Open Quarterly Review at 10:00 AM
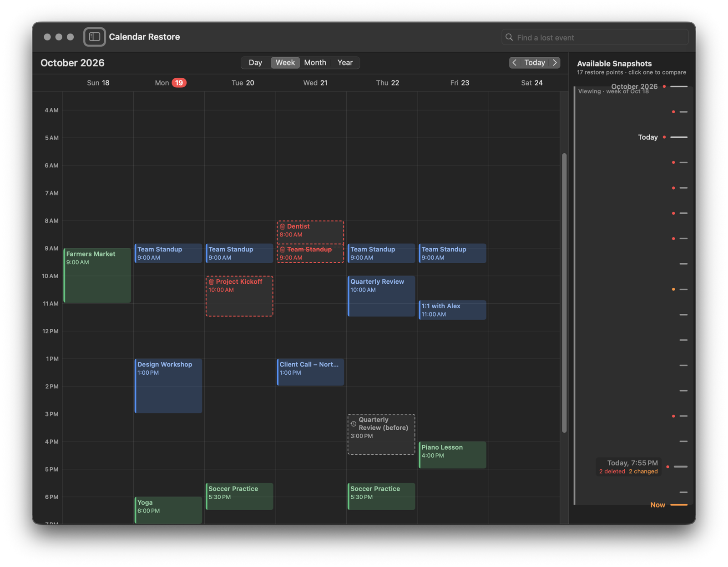 point(381,296)
